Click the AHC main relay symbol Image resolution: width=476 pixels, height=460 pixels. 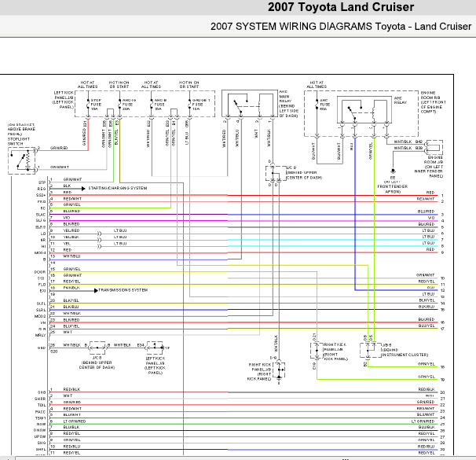click(x=250, y=103)
